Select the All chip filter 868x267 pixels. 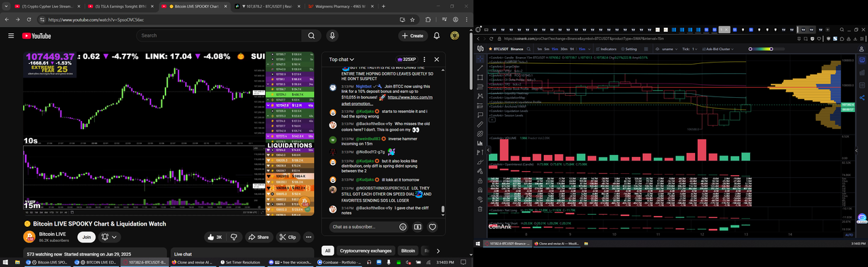coord(328,251)
